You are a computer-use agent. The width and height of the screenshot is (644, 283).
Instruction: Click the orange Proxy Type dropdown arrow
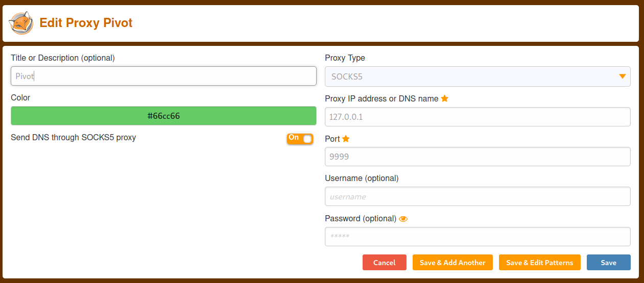(x=622, y=76)
